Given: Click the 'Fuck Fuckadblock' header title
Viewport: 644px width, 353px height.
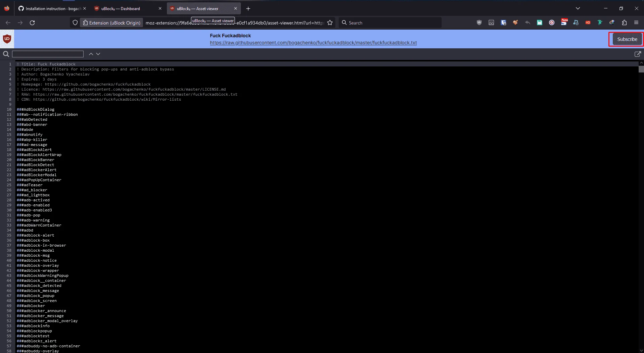Looking at the screenshot, I should point(230,36).
